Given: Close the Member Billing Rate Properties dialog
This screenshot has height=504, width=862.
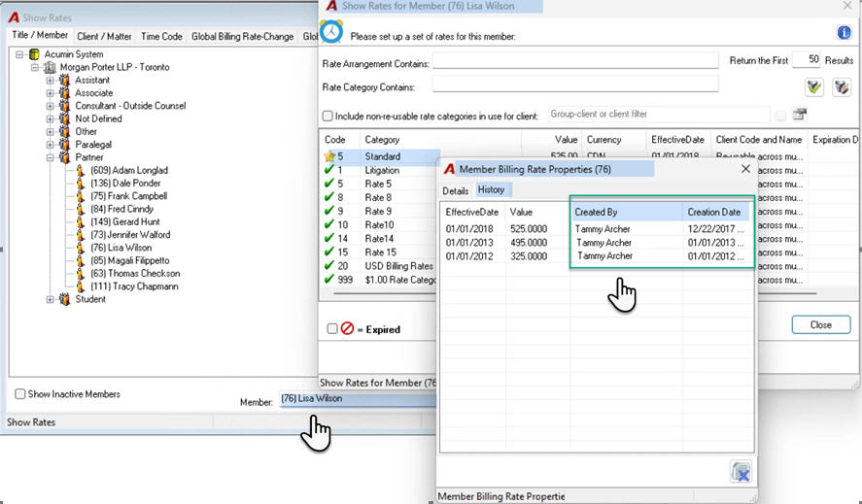Looking at the screenshot, I should (745, 169).
